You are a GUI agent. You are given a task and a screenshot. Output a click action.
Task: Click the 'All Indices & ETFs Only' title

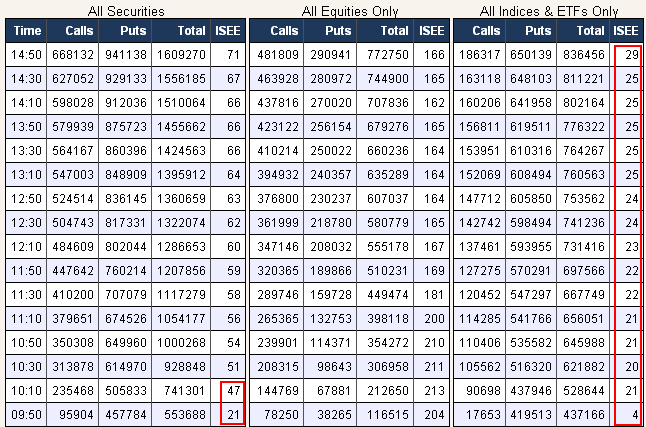[549, 11]
